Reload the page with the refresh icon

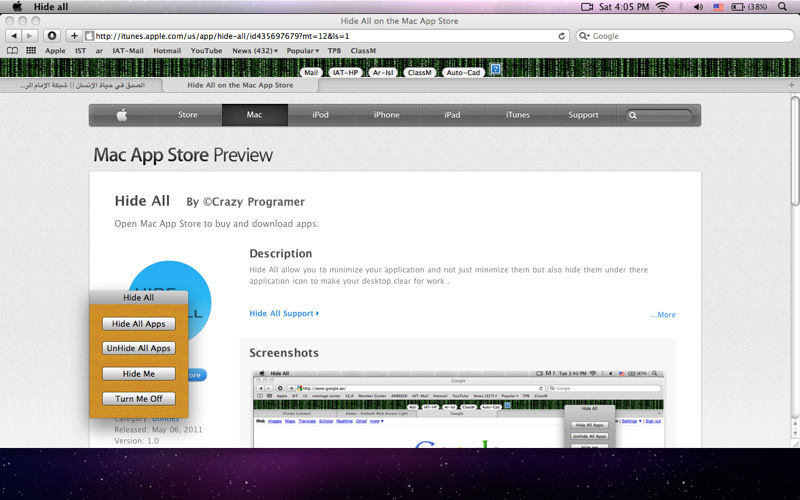click(x=562, y=36)
